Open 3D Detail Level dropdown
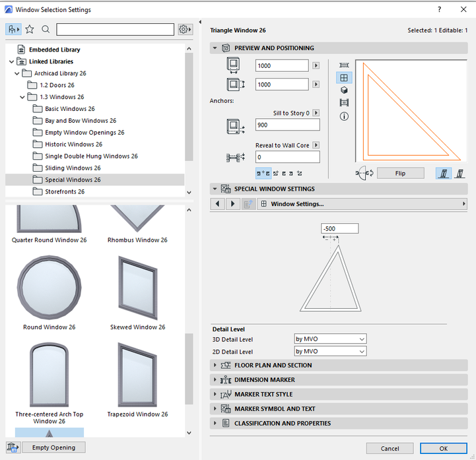 click(330, 339)
